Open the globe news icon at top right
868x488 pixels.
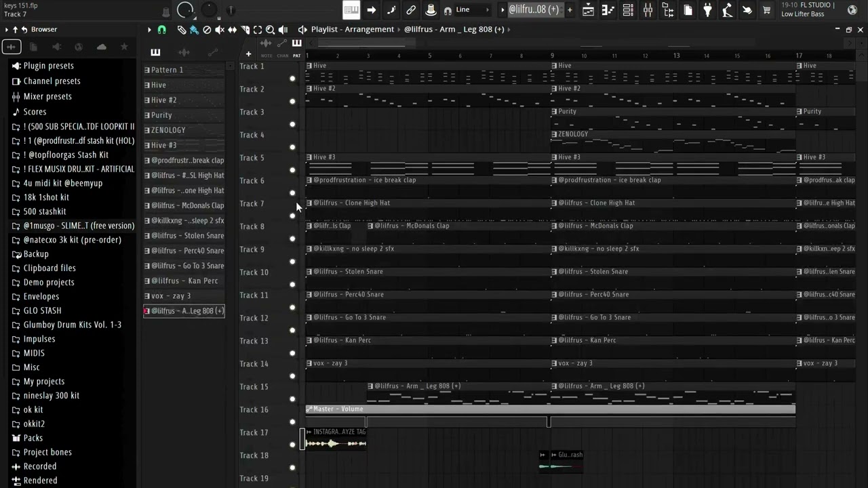point(852,10)
